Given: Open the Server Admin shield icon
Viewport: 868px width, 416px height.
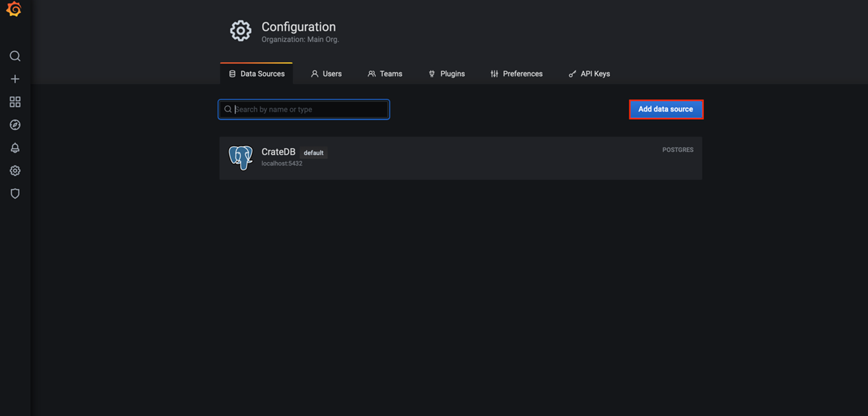Looking at the screenshot, I should click(15, 194).
